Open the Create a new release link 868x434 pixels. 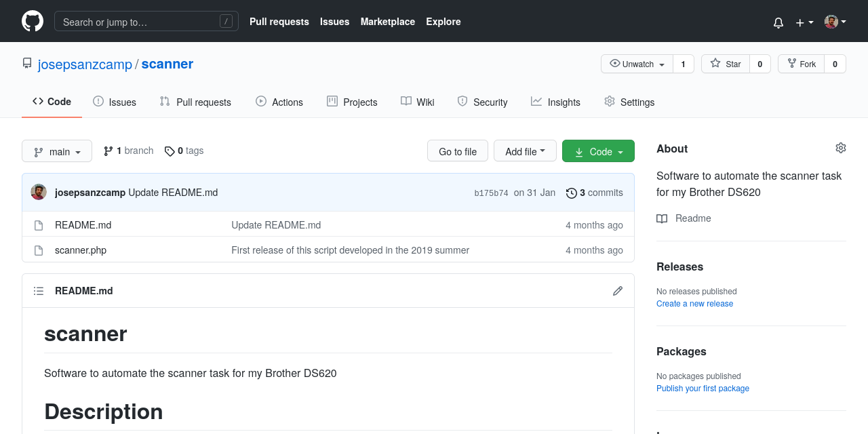(694, 303)
